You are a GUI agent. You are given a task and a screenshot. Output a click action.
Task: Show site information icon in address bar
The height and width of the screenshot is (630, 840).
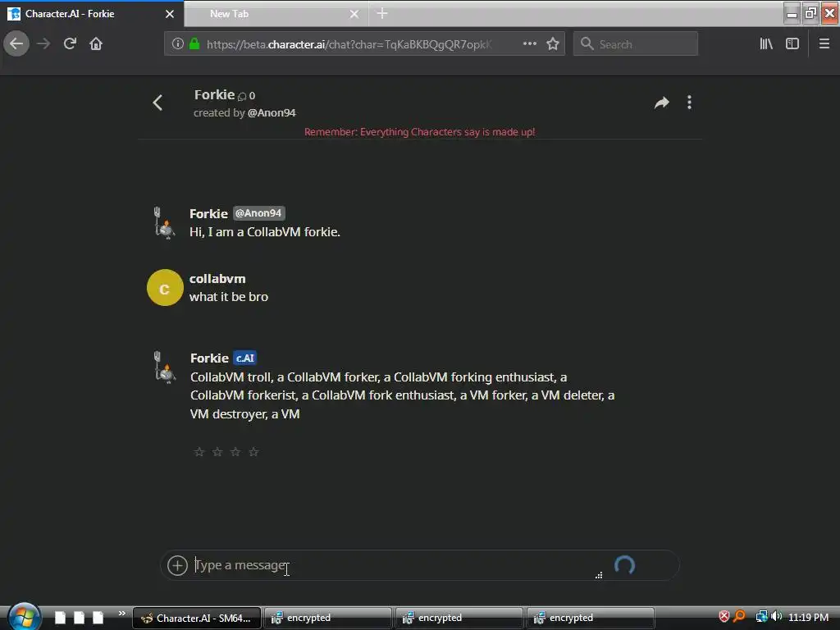click(x=178, y=44)
